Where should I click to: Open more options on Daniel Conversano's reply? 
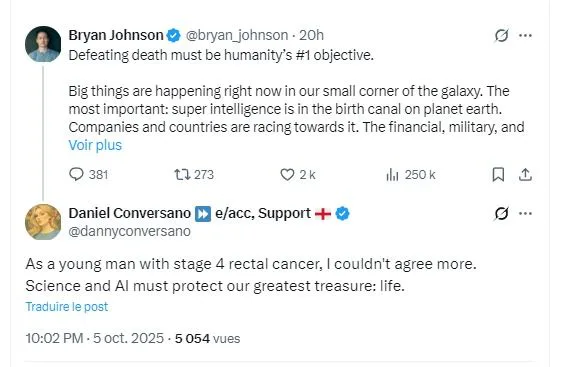coord(525,214)
